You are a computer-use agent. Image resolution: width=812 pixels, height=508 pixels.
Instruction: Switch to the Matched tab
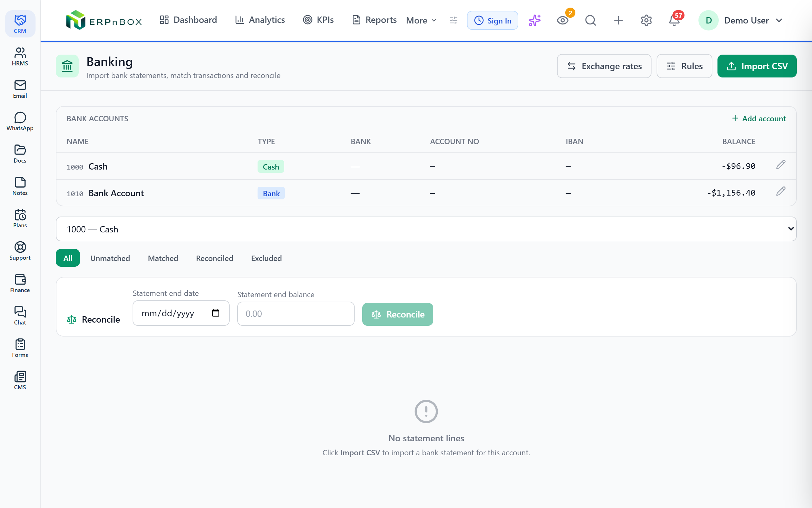(163, 258)
